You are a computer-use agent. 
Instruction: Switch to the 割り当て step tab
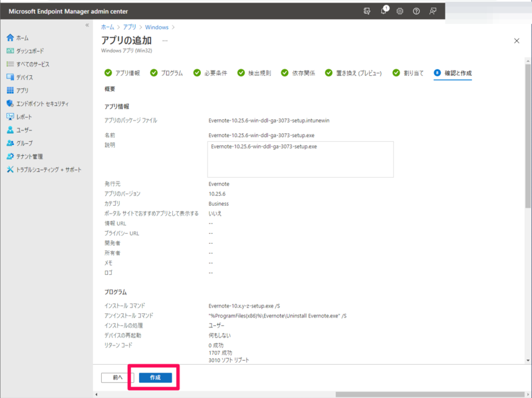point(408,73)
